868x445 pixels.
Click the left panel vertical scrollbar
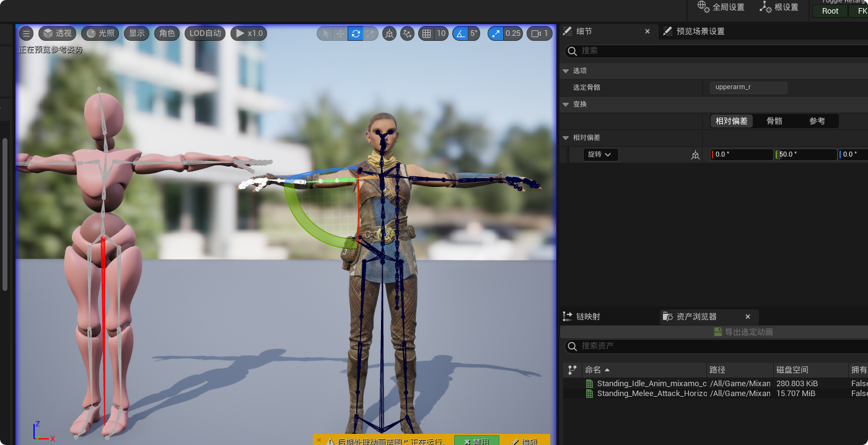click(x=5, y=214)
